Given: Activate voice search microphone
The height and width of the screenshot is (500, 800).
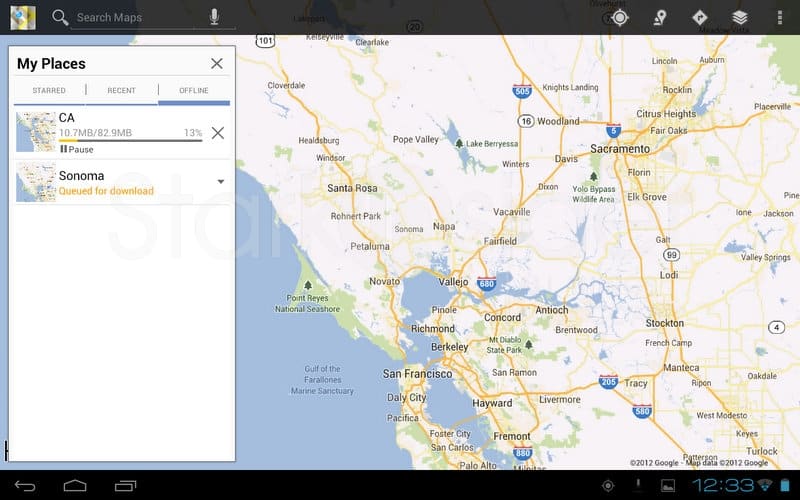Looking at the screenshot, I should [214, 17].
